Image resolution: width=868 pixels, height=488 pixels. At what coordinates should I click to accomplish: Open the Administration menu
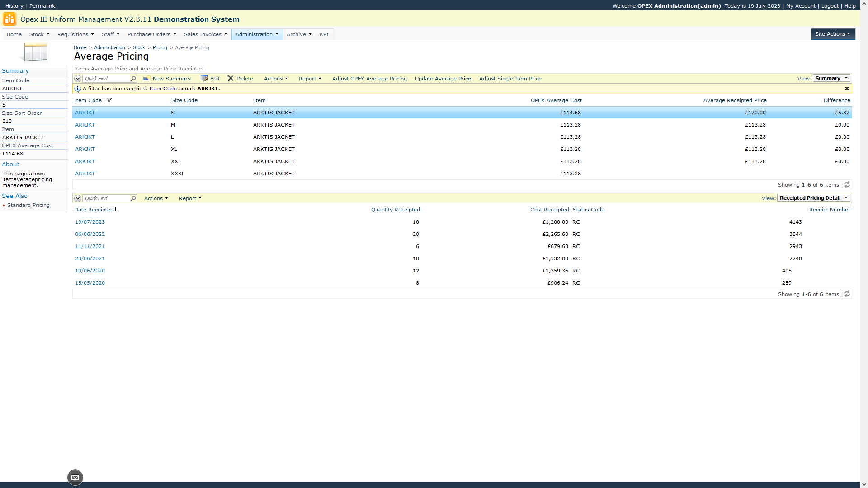coord(257,34)
